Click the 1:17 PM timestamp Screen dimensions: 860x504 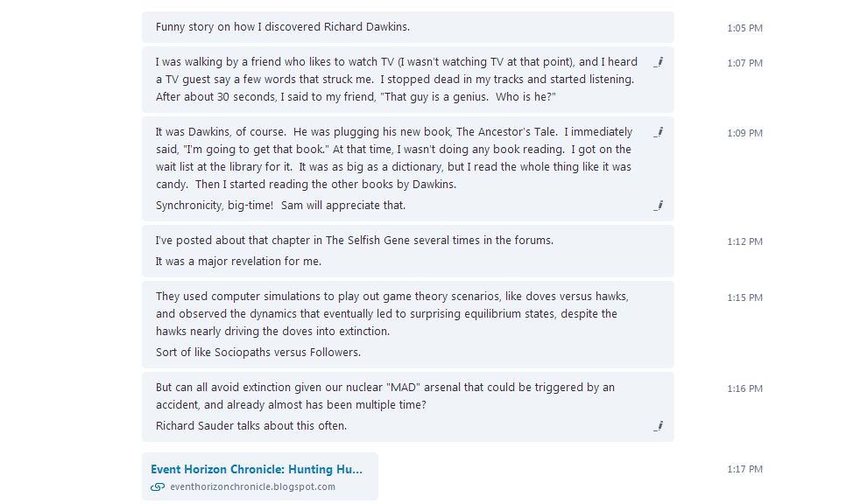(744, 469)
